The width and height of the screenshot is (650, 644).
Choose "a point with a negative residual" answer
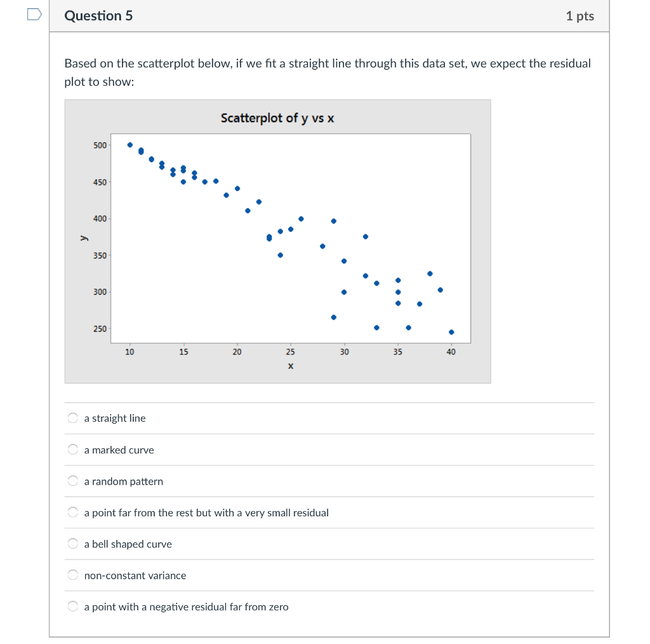tap(72, 606)
